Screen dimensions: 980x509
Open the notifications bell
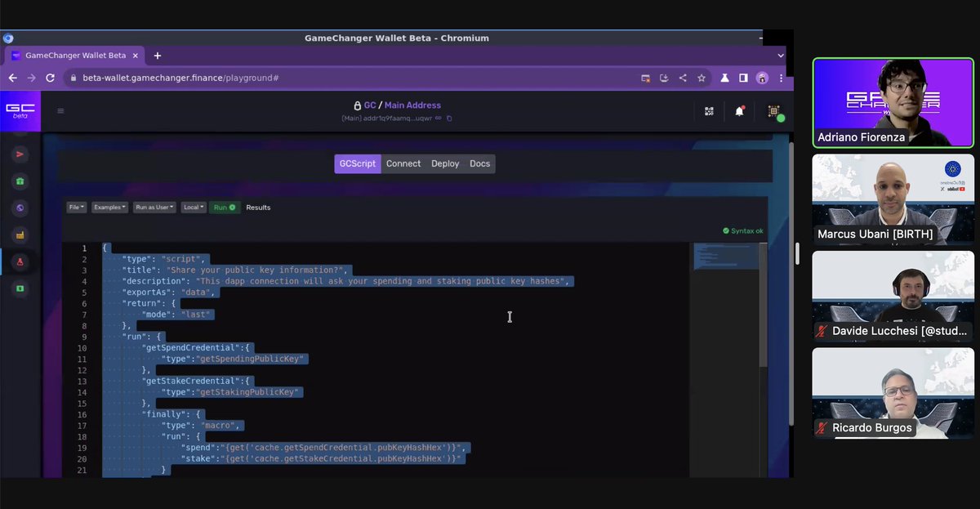point(739,111)
